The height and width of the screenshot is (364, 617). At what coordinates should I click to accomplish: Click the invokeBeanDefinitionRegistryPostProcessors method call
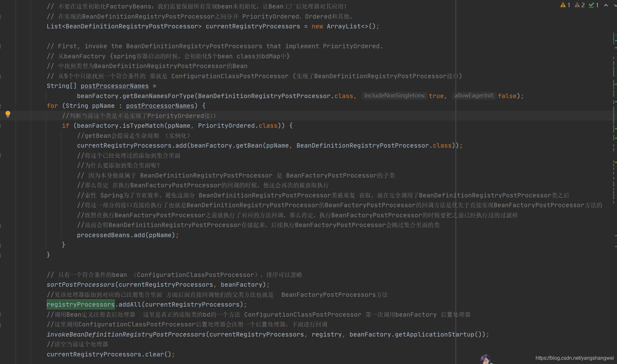pyautogui.click(x=126, y=334)
